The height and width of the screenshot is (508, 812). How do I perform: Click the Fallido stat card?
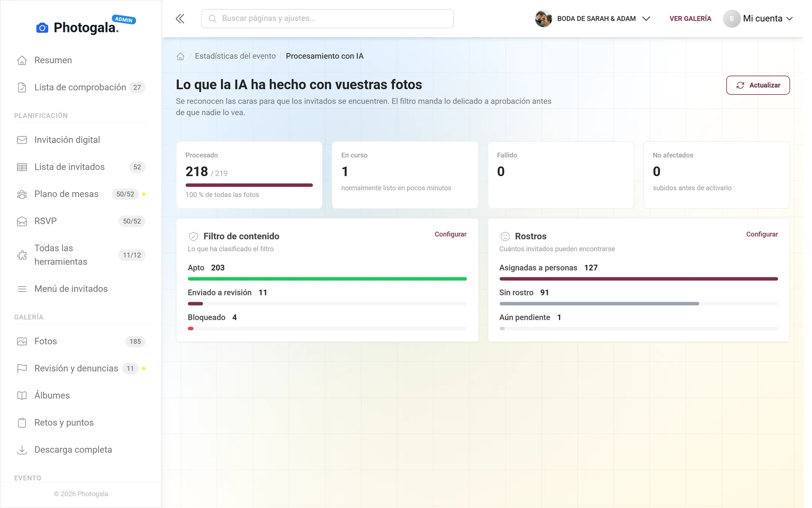(561, 175)
